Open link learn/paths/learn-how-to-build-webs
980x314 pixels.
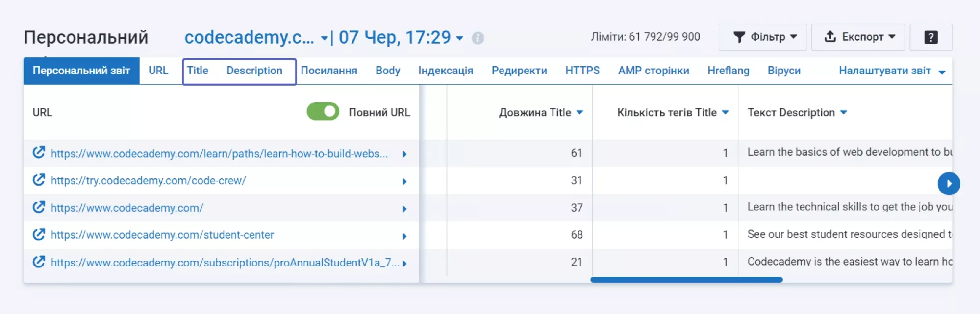(x=219, y=153)
